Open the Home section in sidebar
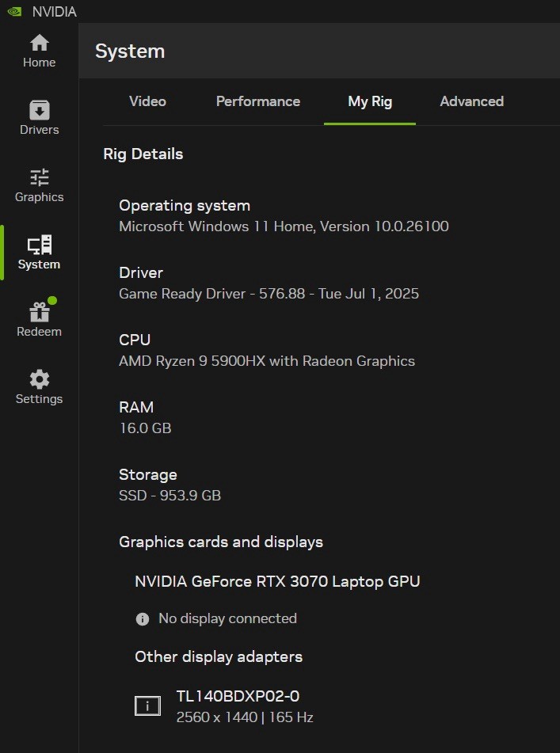Image resolution: width=560 pixels, height=753 pixels. (40, 51)
